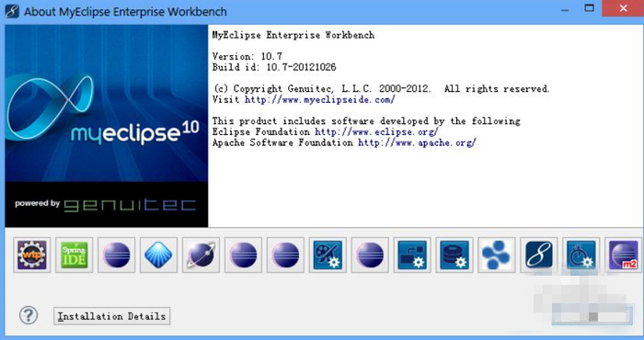Screen dimensions: 644x340
Task: Click the paint palette with gear icon
Action: [328, 255]
